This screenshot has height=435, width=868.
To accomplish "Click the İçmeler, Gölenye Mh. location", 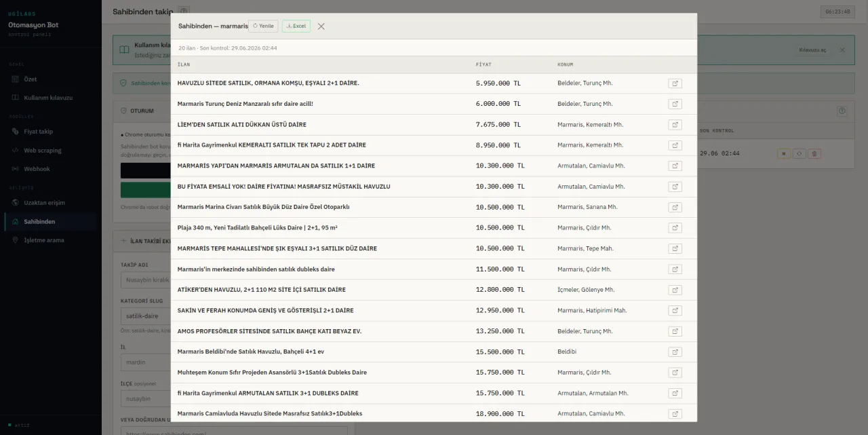I will [586, 290].
